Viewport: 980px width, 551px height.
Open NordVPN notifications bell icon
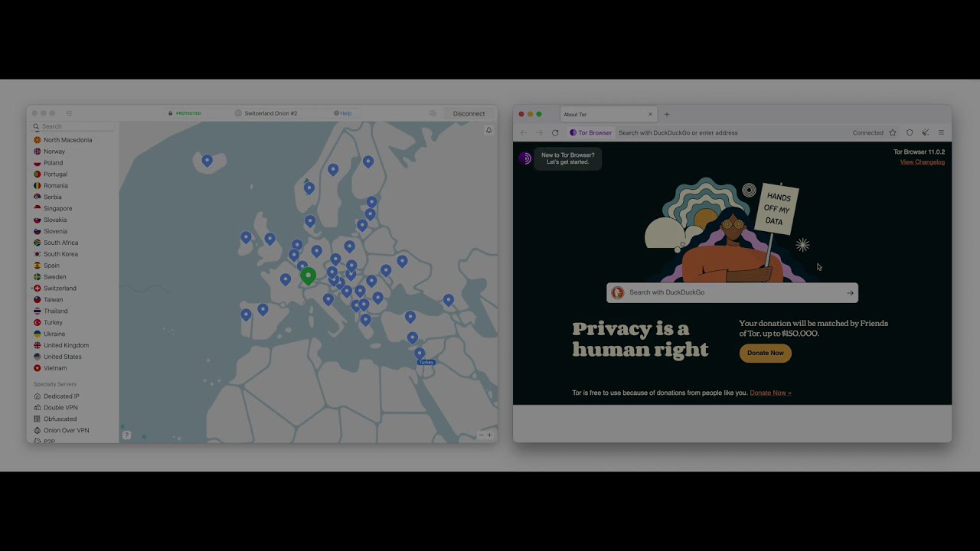pyautogui.click(x=488, y=130)
